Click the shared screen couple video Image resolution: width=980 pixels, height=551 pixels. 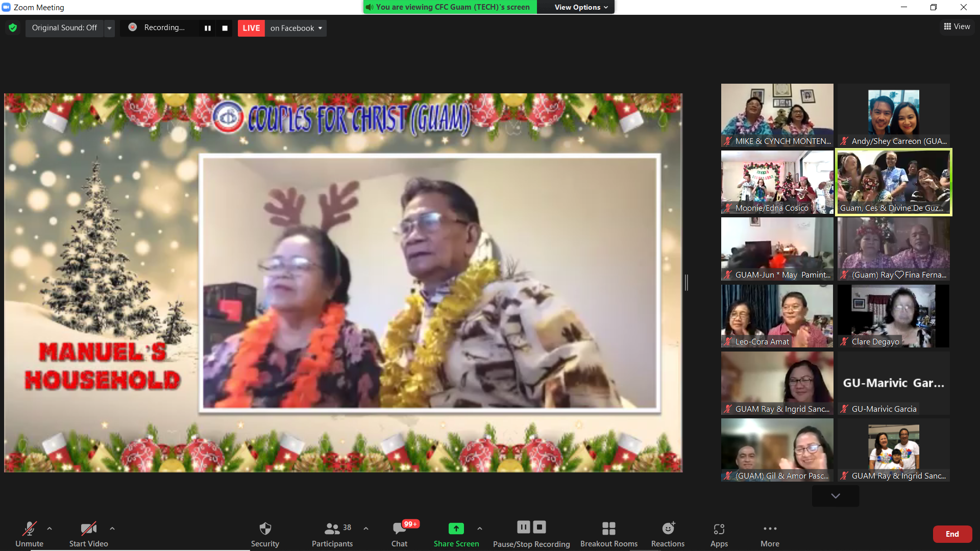(430, 283)
